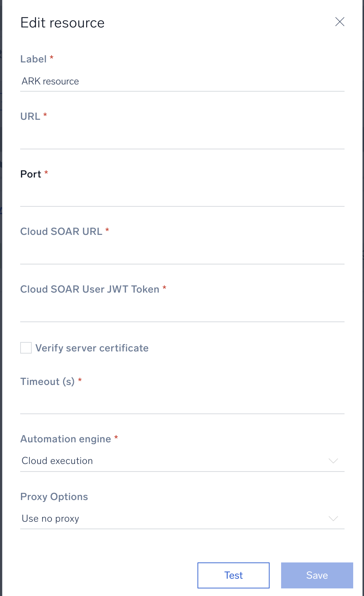The height and width of the screenshot is (596, 364).
Task: Open the Use no proxy dropdown
Action: tap(173, 519)
